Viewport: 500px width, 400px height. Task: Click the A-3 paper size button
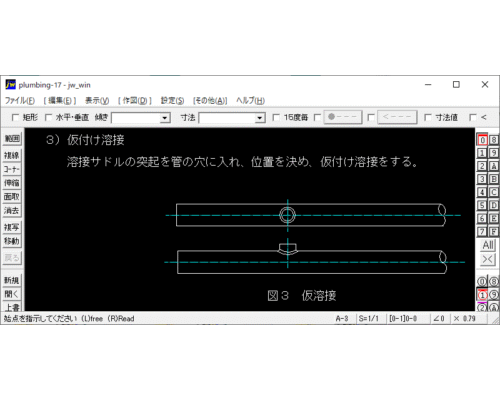coord(342,319)
